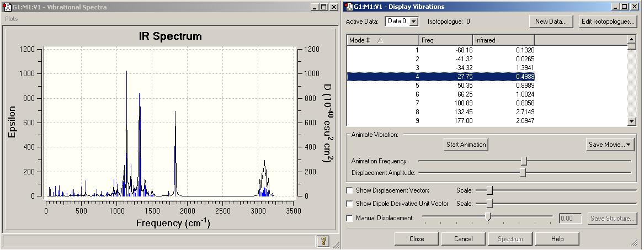Click infrared value 1.3941
Image resolution: width=644 pixels, height=250 pixels.
coord(525,68)
